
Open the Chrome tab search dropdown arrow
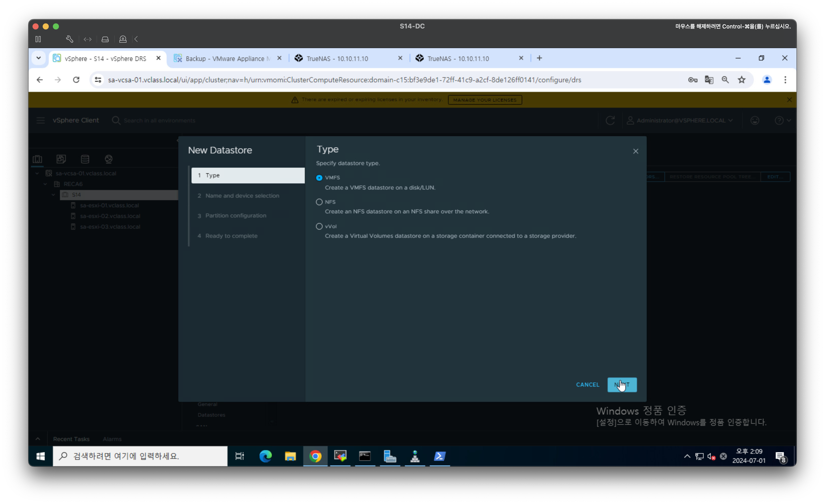pos(39,58)
